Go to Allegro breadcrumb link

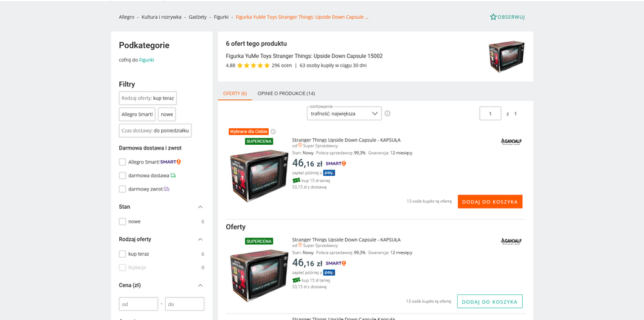pos(126,17)
